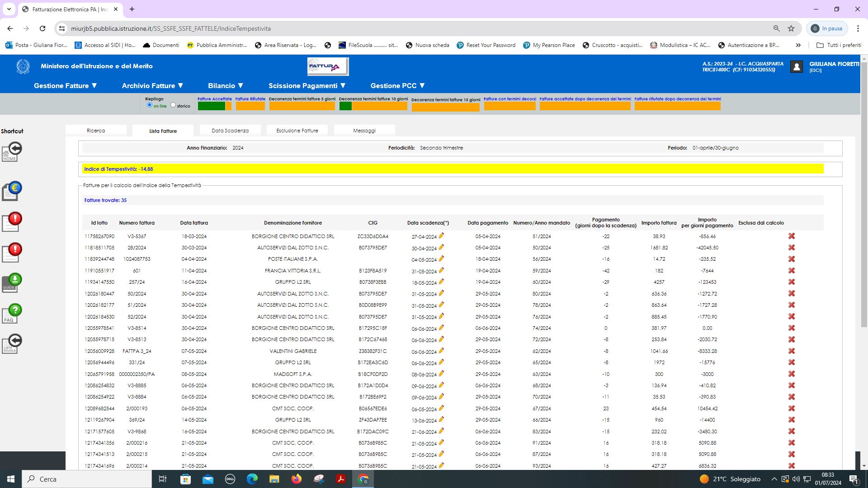Expand the Gestione PCC menu
The width and height of the screenshot is (868, 488).
[x=398, y=86]
